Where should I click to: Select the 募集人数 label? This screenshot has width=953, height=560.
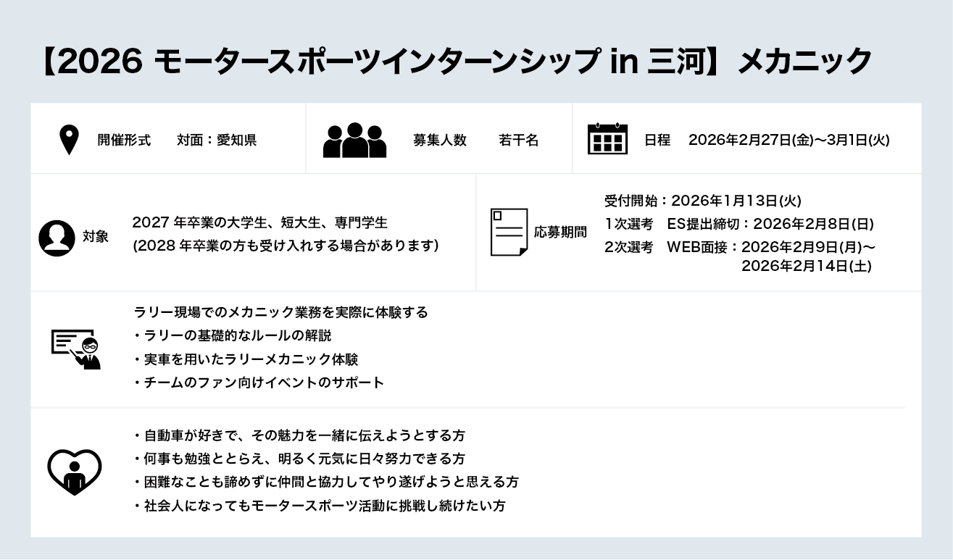tap(439, 141)
